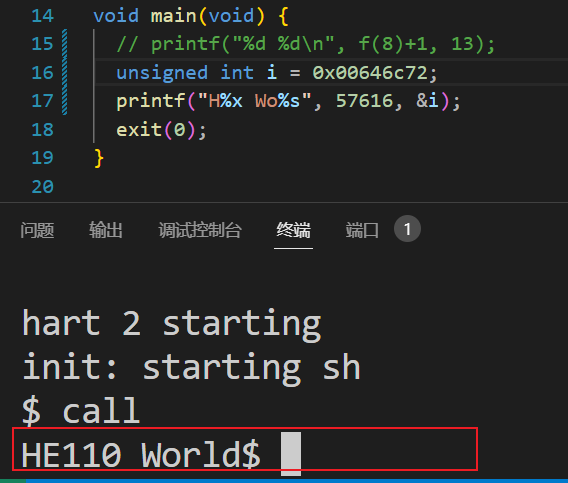Viewport: 568px width, 483px height.
Task: Open the 端口 ports tab
Action: tap(362, 230)
